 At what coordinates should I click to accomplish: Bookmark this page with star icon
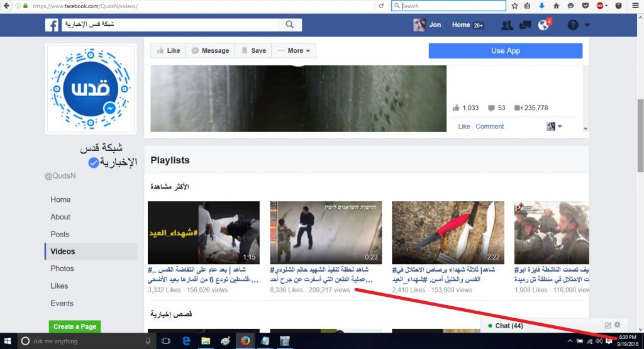tap(514, 6)
